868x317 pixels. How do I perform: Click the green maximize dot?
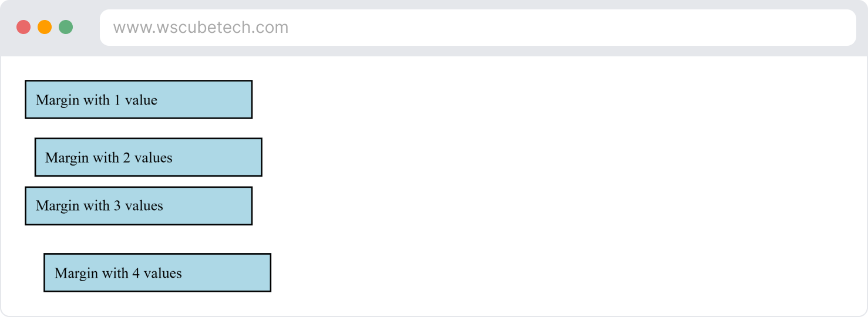66,27
